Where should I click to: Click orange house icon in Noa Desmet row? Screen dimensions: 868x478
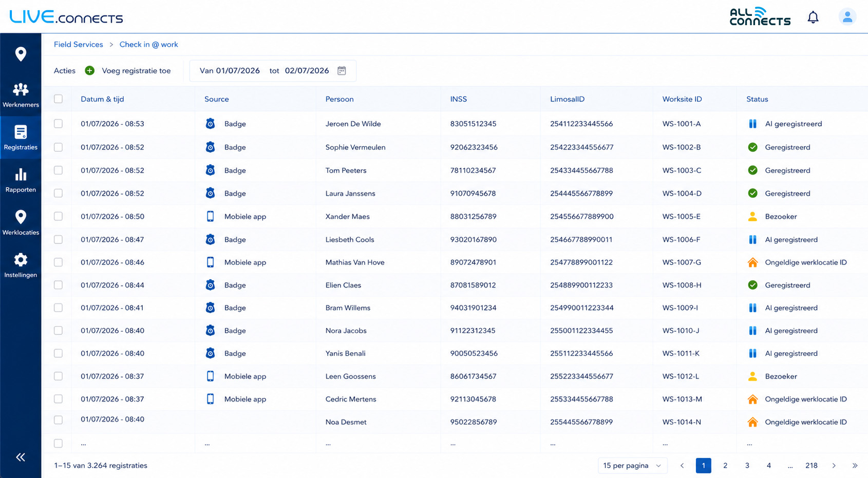[x=752, y=422]
